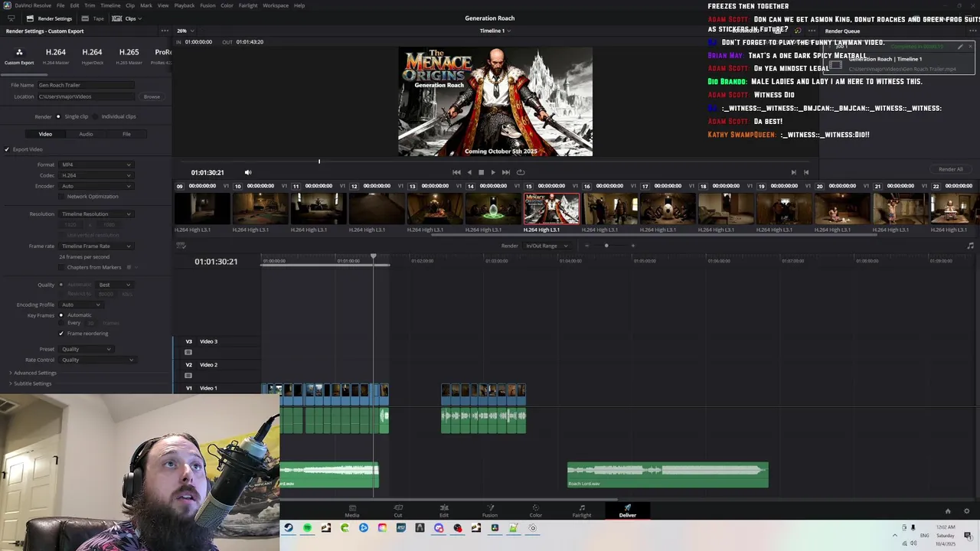Image resolution: width=980 pixels, height=551 pixels.
Task: Play reverse in the viewer
Action: [x=469, y=172]
